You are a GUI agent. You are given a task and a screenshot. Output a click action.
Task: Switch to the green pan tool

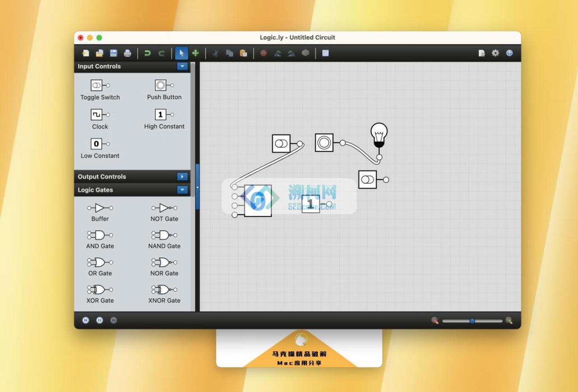pyautogui.click(x=196, y=53)
